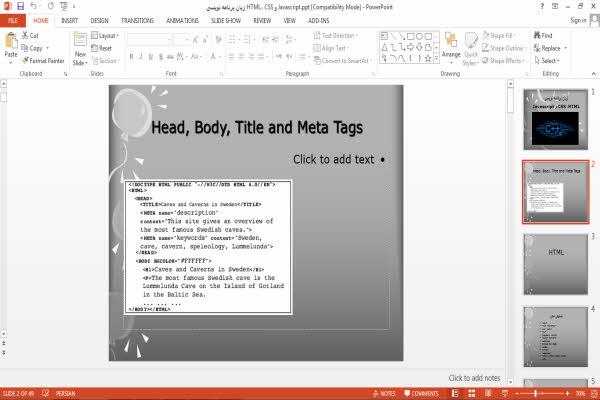The width and height of the screenshot is (600, 400).
Task: Click 'Click to add notes' area
Action: (x=474, y=378)
